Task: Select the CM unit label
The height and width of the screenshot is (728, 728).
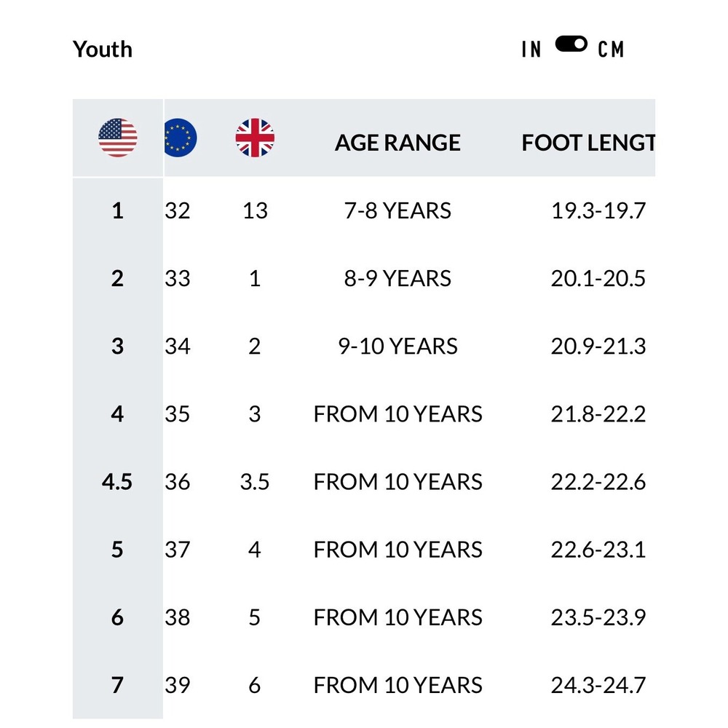Action: (x=611, y=50)
